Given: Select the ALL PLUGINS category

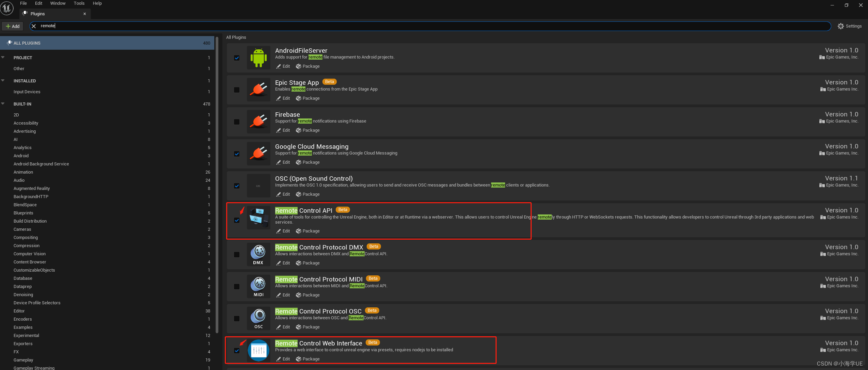Looking at the screenshot, I should coord(107,43).
